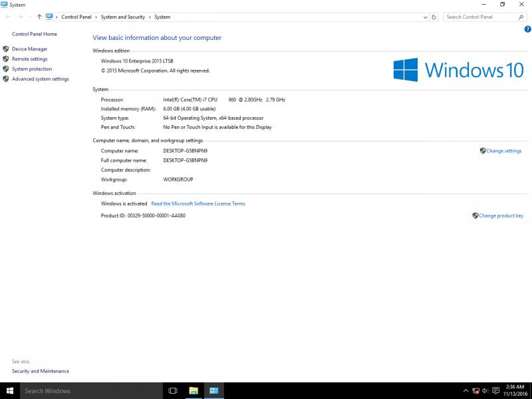Click the Windows is activated text
532x399 pixels.
(x=124, y=203)
